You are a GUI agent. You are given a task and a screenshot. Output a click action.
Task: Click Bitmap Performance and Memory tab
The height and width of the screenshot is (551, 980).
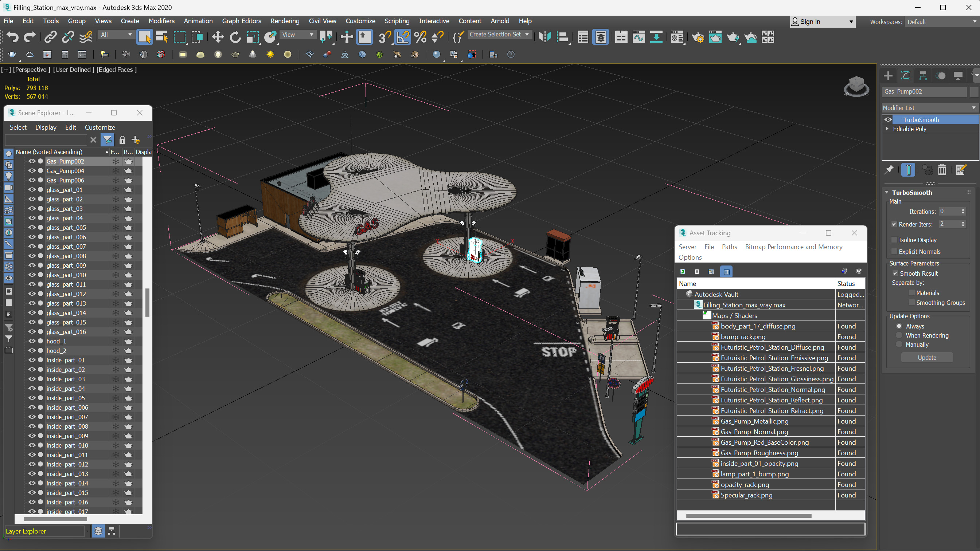coord(793,247)
